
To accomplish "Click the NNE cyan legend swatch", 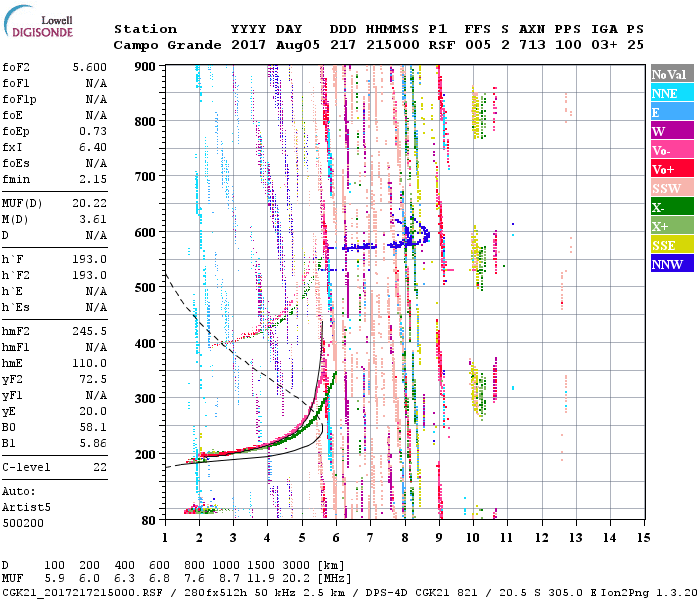I will coord(671,93).
